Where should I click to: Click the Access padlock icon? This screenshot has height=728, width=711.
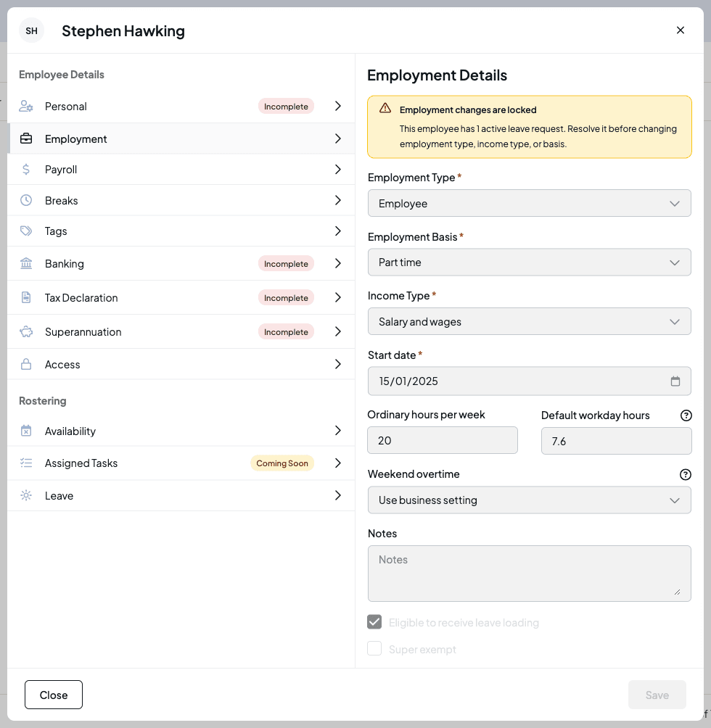[26, 364]
